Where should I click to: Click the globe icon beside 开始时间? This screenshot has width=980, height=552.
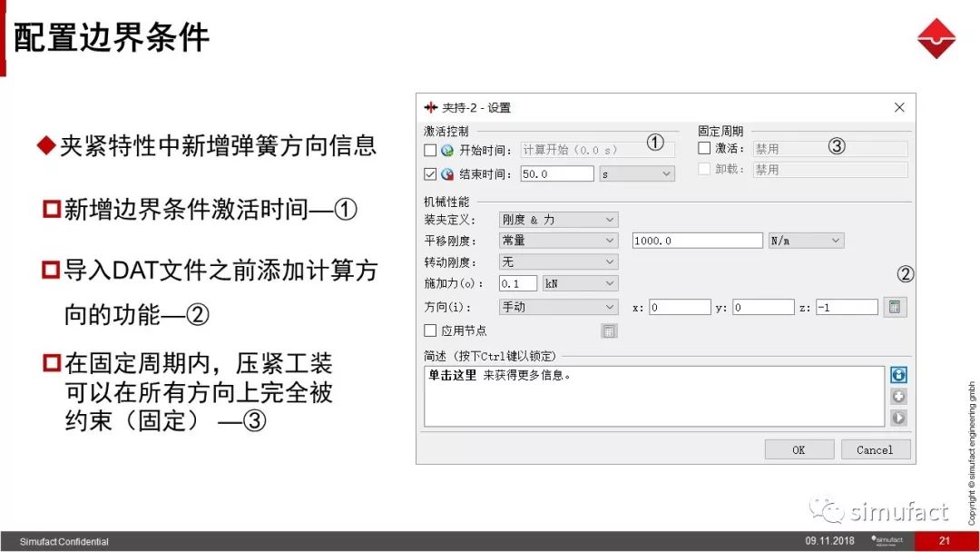pyautogui.click(x=446, y=150)
